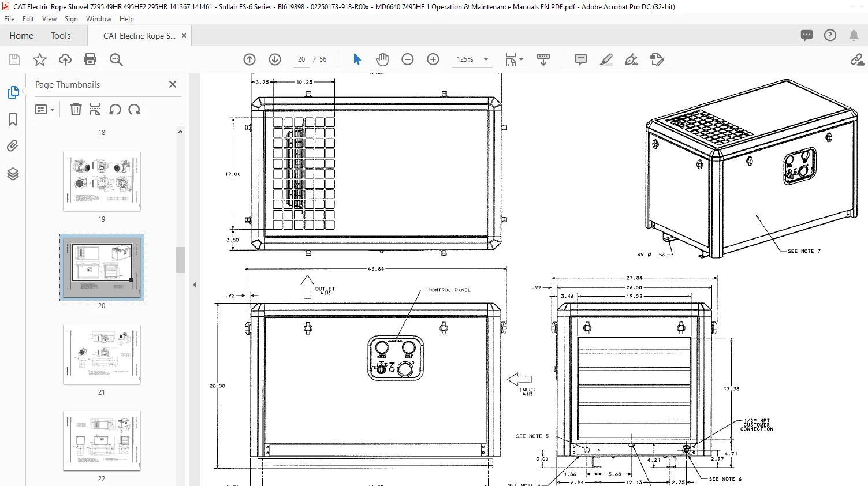Open the Sign menu
The height and width of the screenshot is (486, 868).
coord(71,19)
